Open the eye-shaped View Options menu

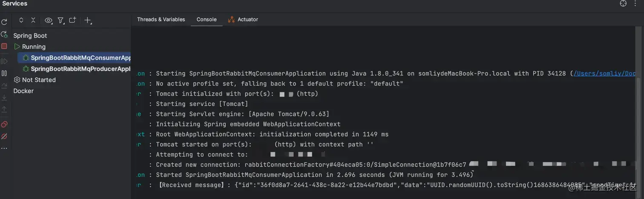[x=49, y=20]
